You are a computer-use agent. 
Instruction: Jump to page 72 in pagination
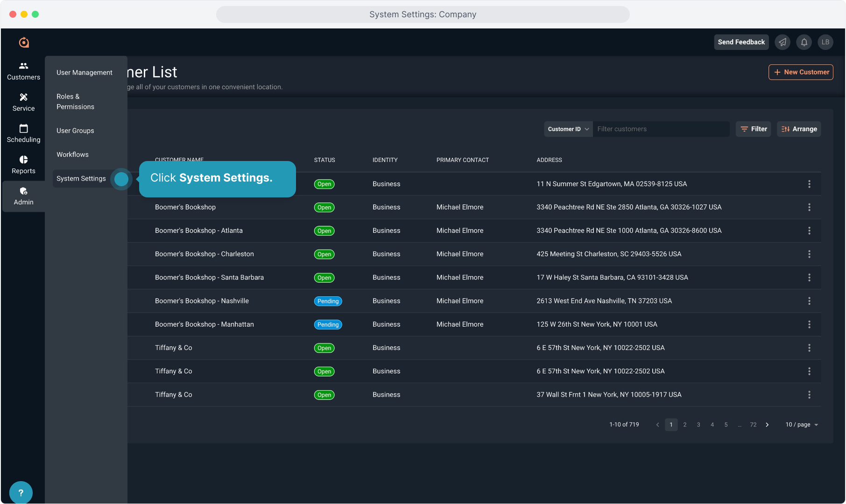[753, 425]
